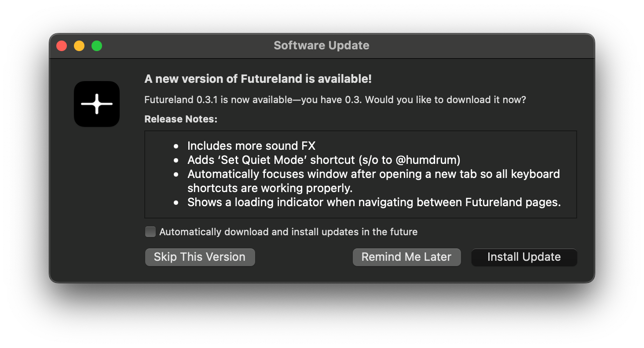This screenshot has width=644, height=348.
Task: Click the green zoom traffic light
Action: tap(97, 45)
